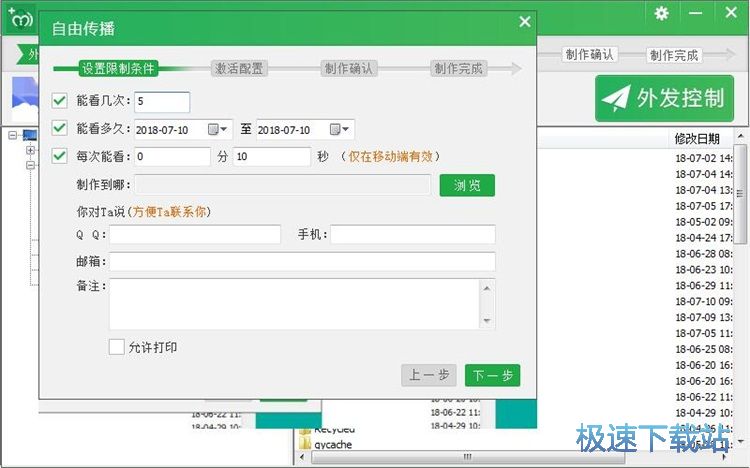Viewport: 750px width, 468px height.
Task: Open start date calendar picker
Action: click(x=217, y=129)
